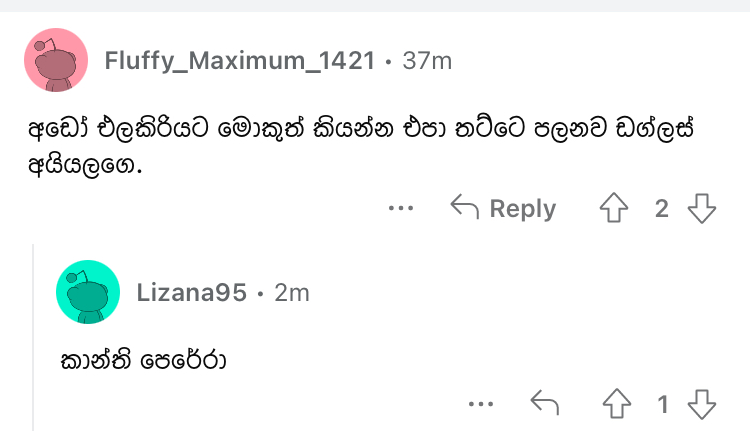Open more options on Fluffy_Maximum_1421's comment

pyautogui.click(x=401, y=208)
